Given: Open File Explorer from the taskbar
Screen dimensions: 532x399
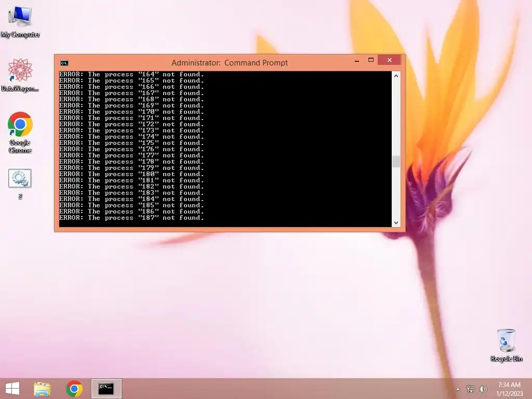Looking at the screenshot, I should click(x=43, y=389).
